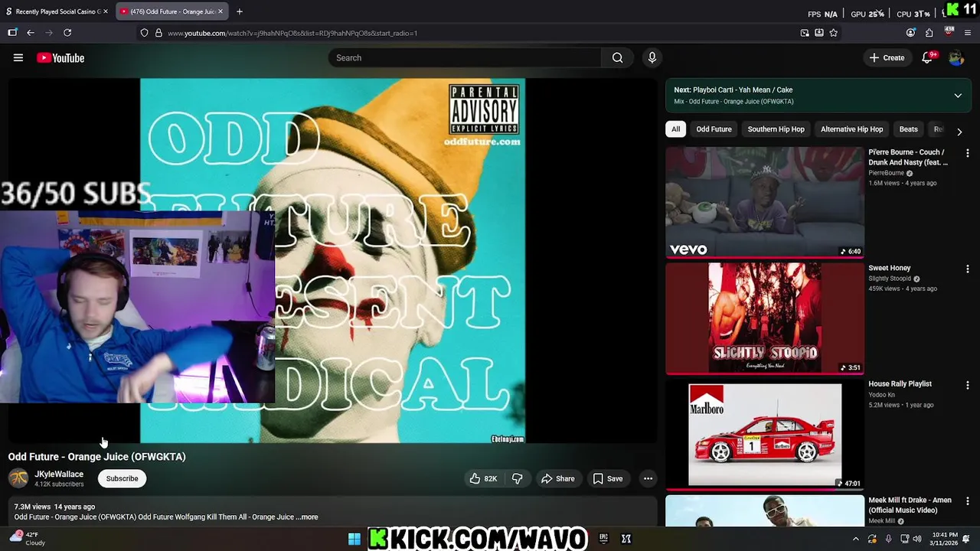
Task: Click the Share button
Action: pos(557,478)
